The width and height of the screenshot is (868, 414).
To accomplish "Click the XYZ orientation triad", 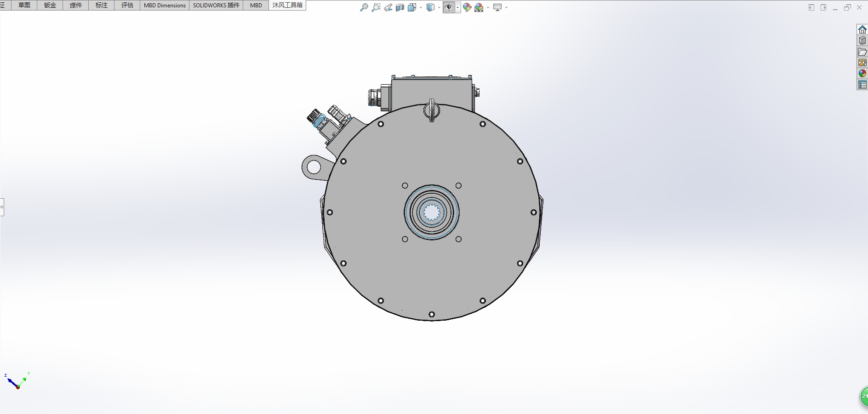I will (17, 381).
